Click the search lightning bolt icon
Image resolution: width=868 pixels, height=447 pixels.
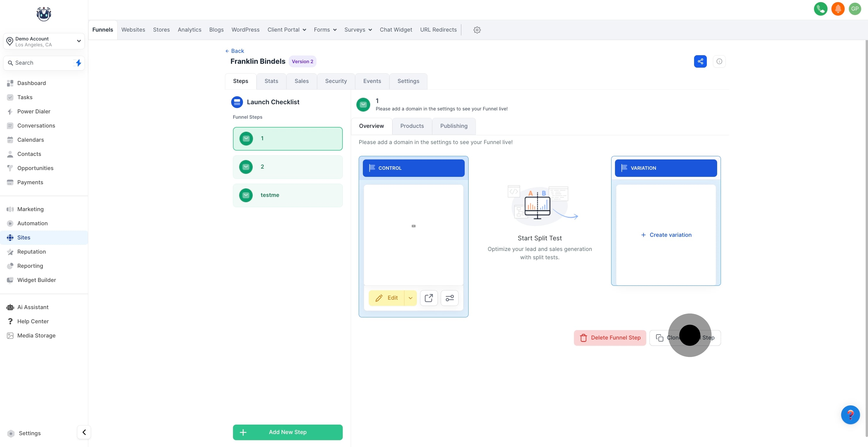78,63
